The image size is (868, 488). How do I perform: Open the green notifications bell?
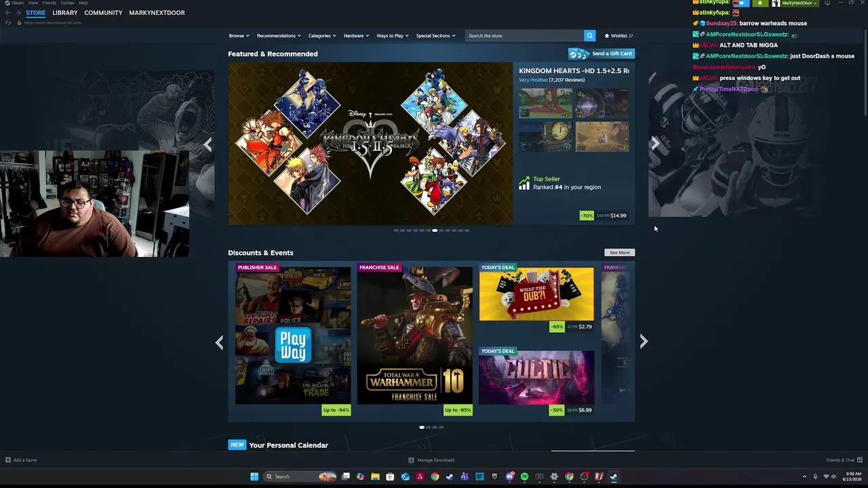click(759, 3)
